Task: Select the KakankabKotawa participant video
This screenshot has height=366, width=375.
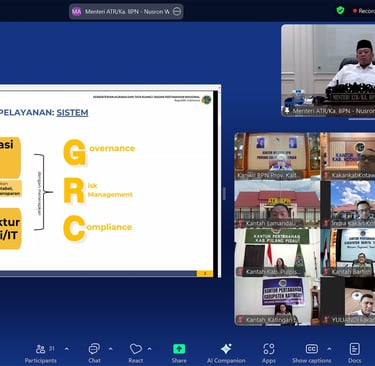Action: [x=348, y=156]
